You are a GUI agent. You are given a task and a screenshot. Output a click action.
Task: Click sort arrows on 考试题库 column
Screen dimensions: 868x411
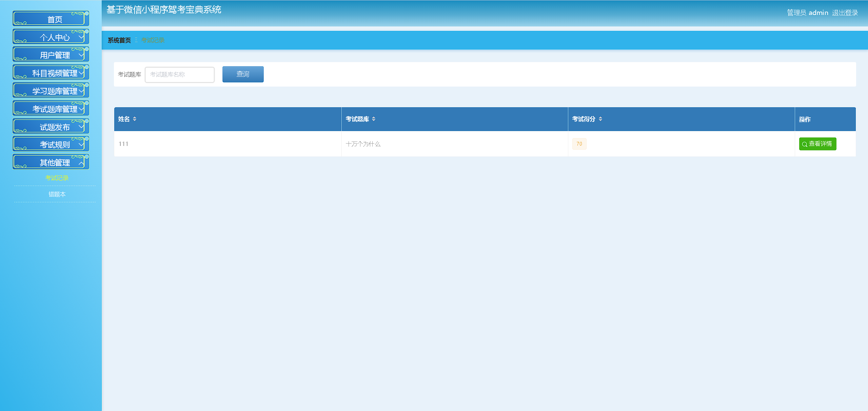click(x=374, y=119)
